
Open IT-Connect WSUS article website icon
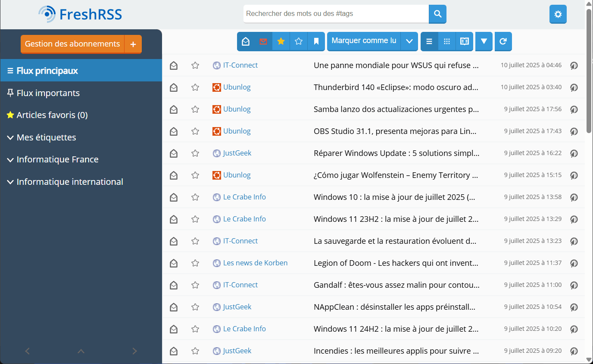click(x=574, y=65)
